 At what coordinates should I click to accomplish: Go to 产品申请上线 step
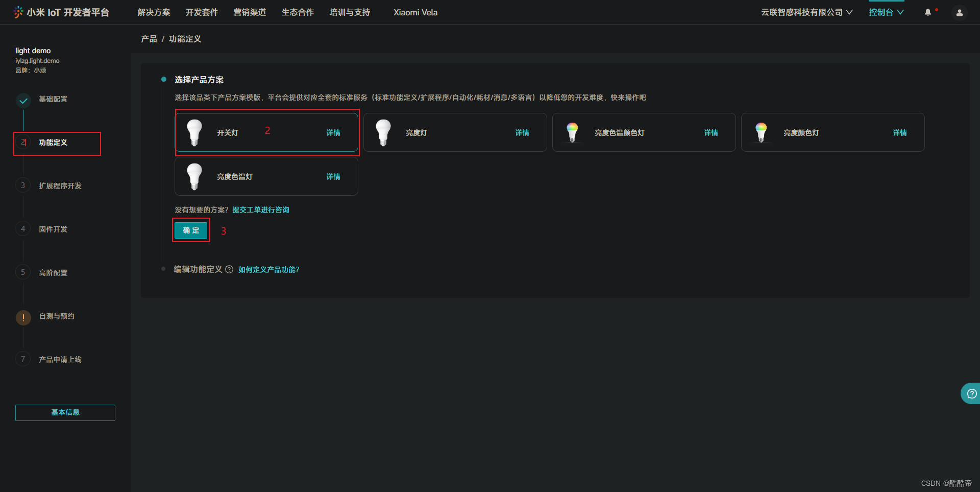[60, 360]
